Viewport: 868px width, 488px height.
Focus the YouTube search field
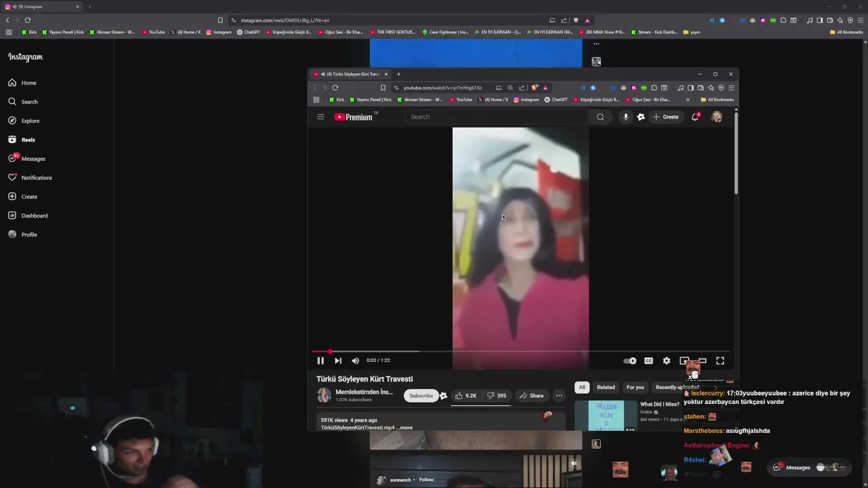[x=497, y=117]
